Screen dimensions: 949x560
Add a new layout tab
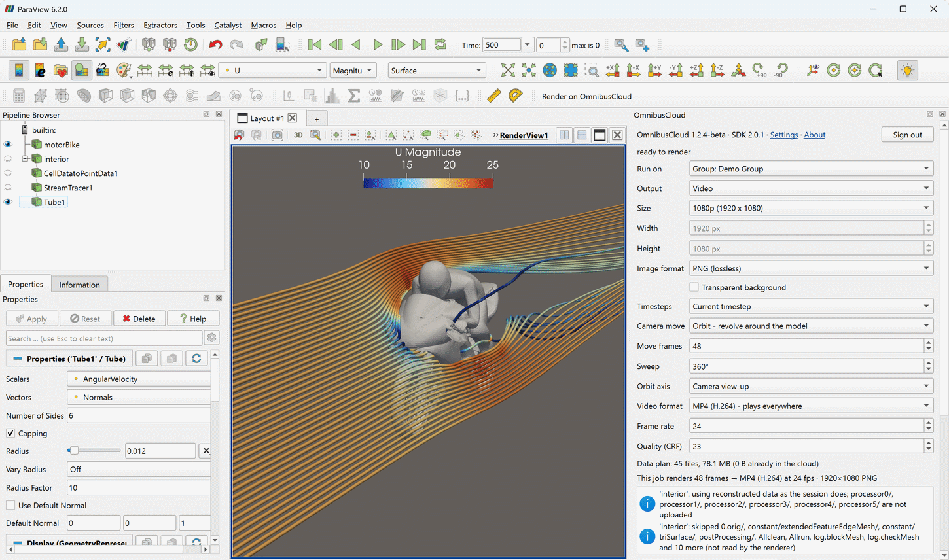[316, 118]
